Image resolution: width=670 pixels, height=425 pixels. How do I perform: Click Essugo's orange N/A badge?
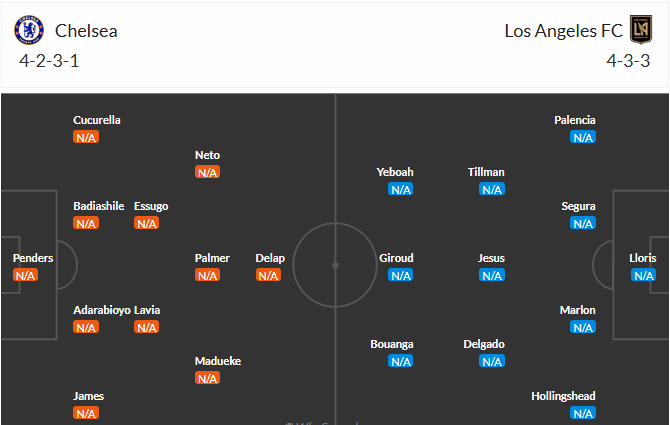tap(147, 223)
